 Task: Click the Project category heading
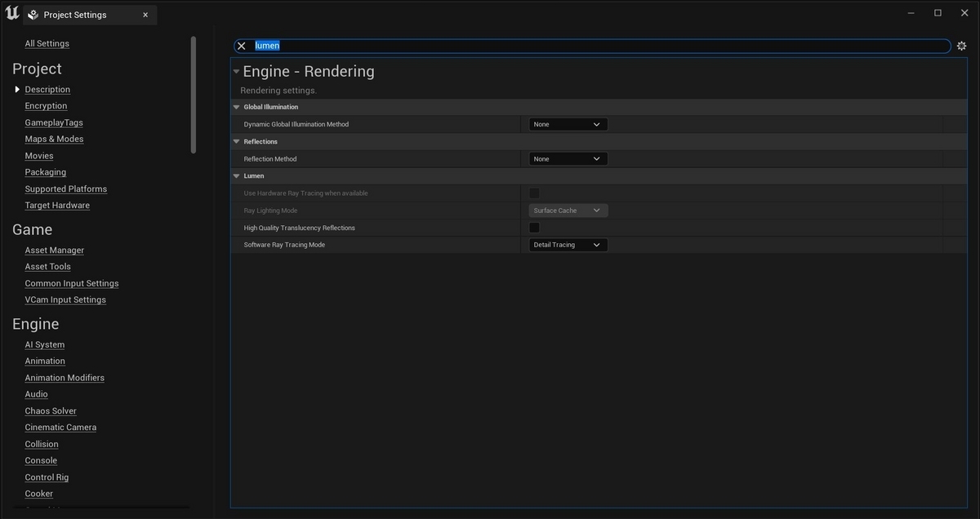coord(37,69)
